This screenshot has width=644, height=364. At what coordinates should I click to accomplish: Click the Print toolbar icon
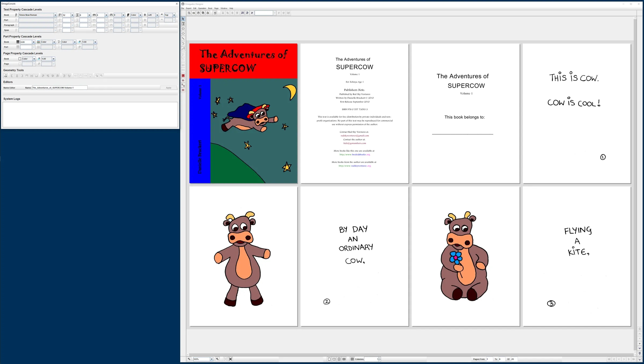click(208, 13)
